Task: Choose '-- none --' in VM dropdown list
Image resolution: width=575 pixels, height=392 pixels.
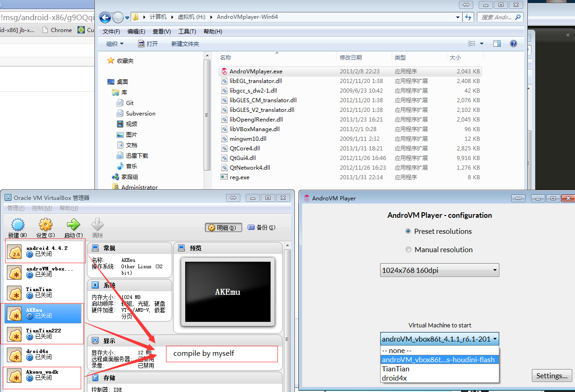Action: pyautogui.click(x=439, y=351)
